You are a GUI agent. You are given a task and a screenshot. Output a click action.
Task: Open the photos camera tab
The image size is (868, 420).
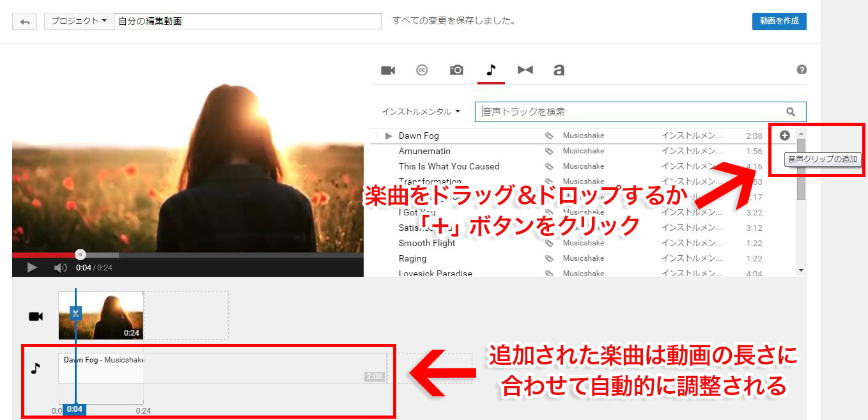[x=456, y=70]
